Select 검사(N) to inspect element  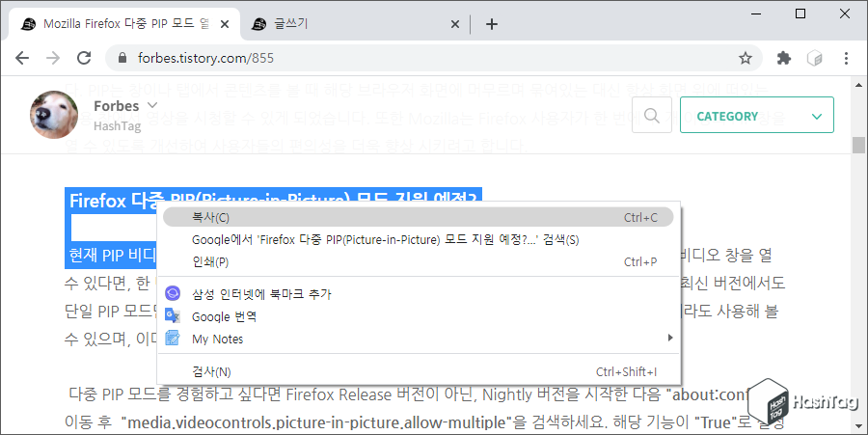click(x=419, y=371)
